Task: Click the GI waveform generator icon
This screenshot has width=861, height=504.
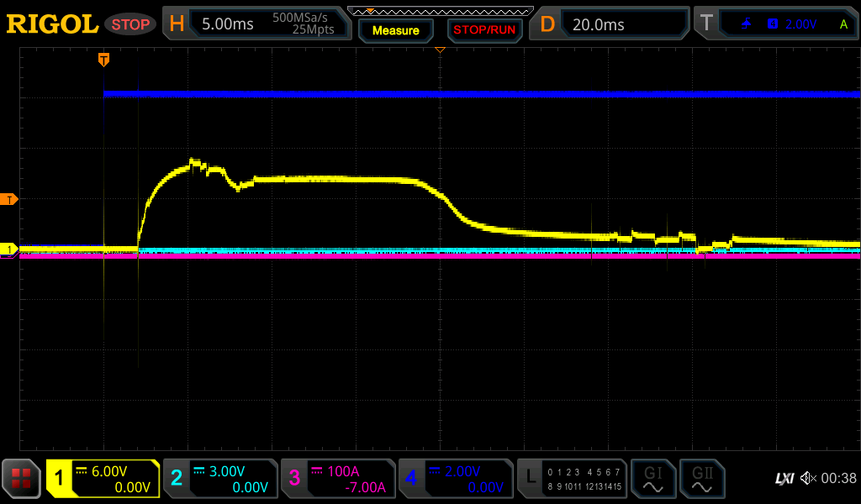Action: click(652, 479)
